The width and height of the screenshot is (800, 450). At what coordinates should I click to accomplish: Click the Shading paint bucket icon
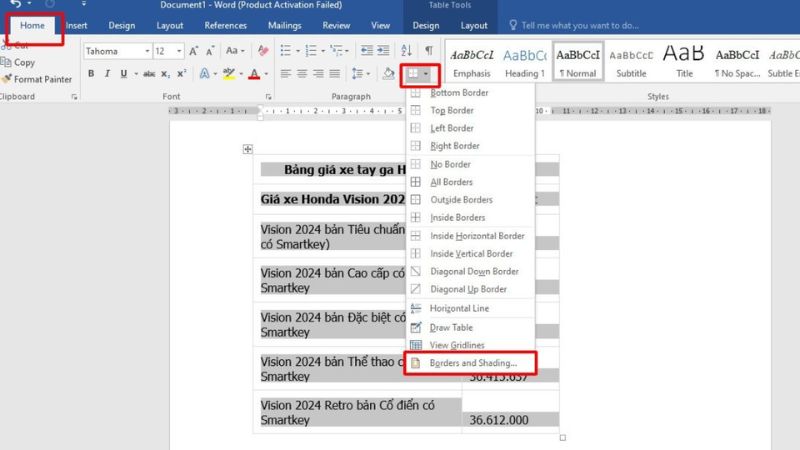coord(390,73)
